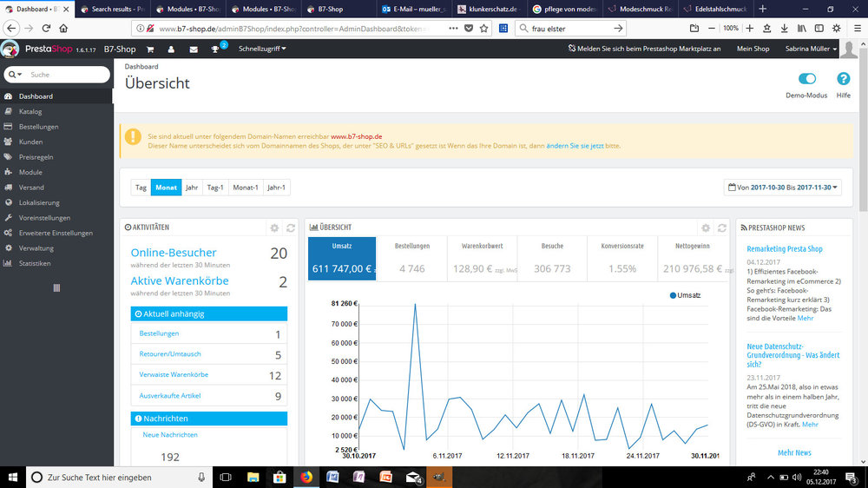Image resolution: width=868 pixels, height=488 pixels.
Task: Click the Online-Besucher link
Action: pyautogui.click(x=174, y=253)
